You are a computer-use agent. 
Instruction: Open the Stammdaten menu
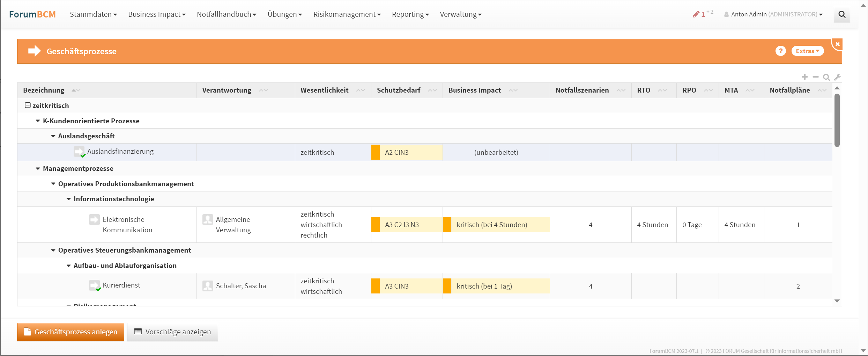(x=93, y=14)
